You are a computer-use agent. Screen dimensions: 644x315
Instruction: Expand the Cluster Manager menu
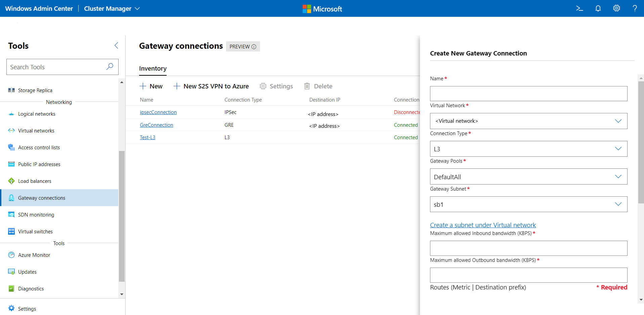click(x=112, y=9)
